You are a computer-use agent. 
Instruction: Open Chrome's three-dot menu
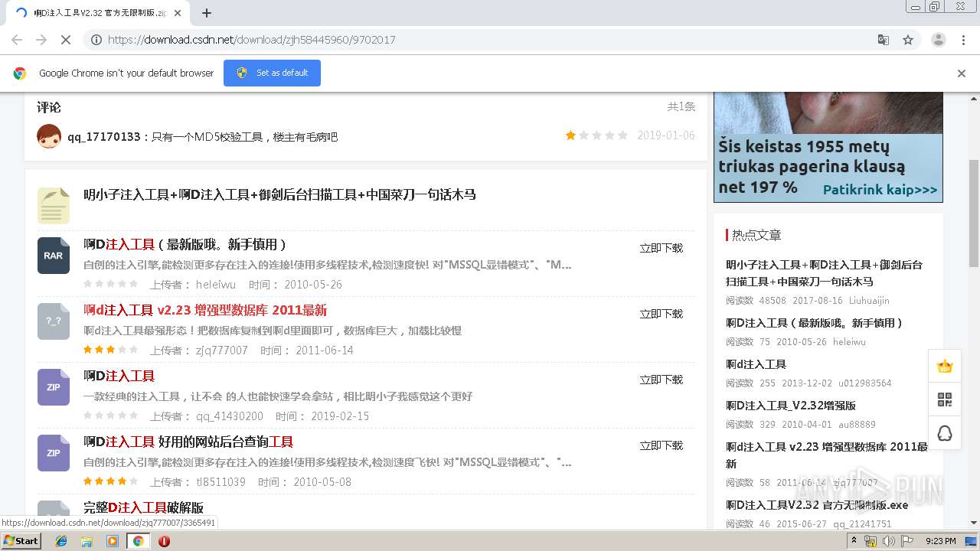click(963, 40)
